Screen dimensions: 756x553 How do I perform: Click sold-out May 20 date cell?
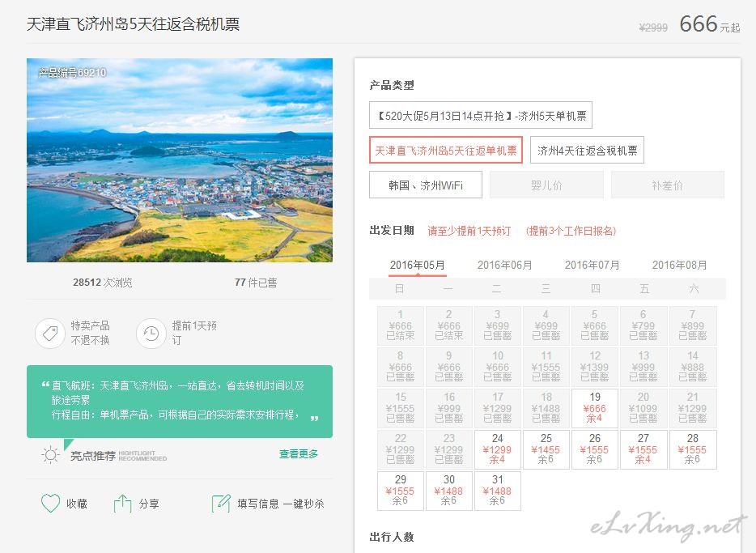click(x=643, y=408)
